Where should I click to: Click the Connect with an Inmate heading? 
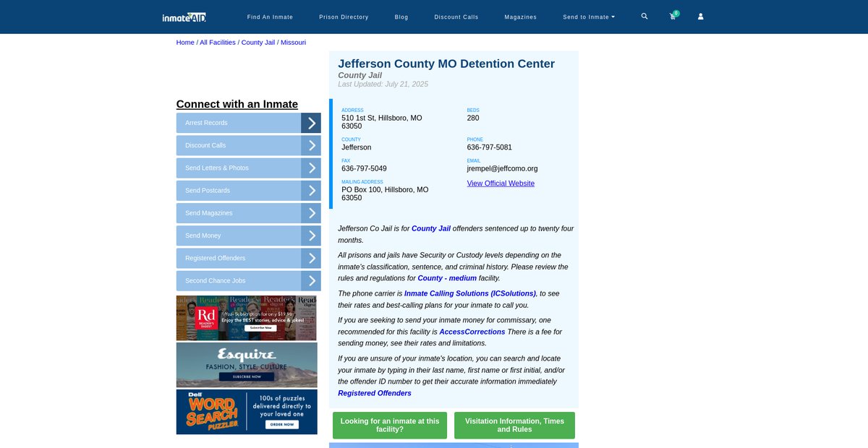[x=237, y=104]
